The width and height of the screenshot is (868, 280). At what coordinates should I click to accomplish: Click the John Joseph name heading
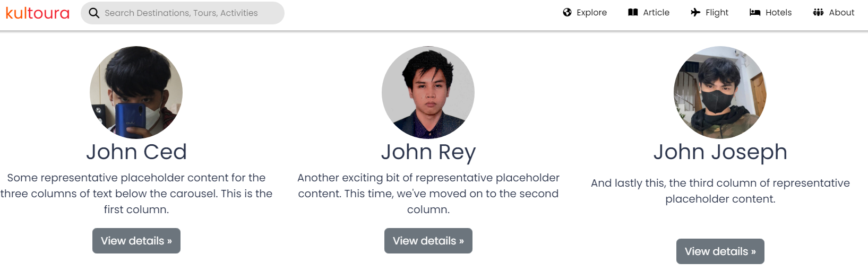[x=720, y=152]
